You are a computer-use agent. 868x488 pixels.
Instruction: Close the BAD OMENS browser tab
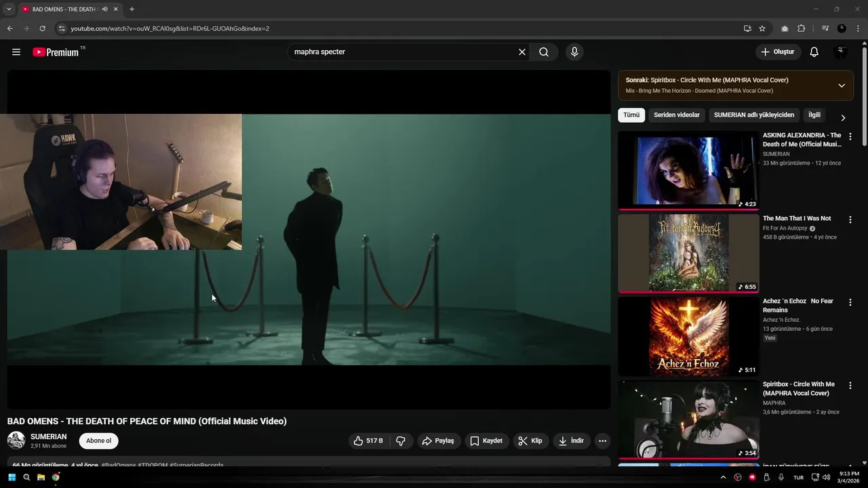coord(116,9)
